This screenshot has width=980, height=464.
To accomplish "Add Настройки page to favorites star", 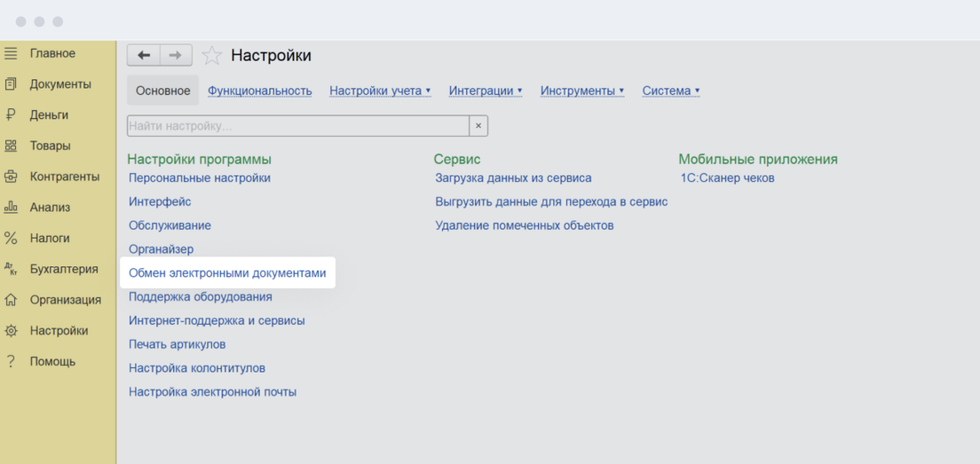I will click(x=211, y=56).
